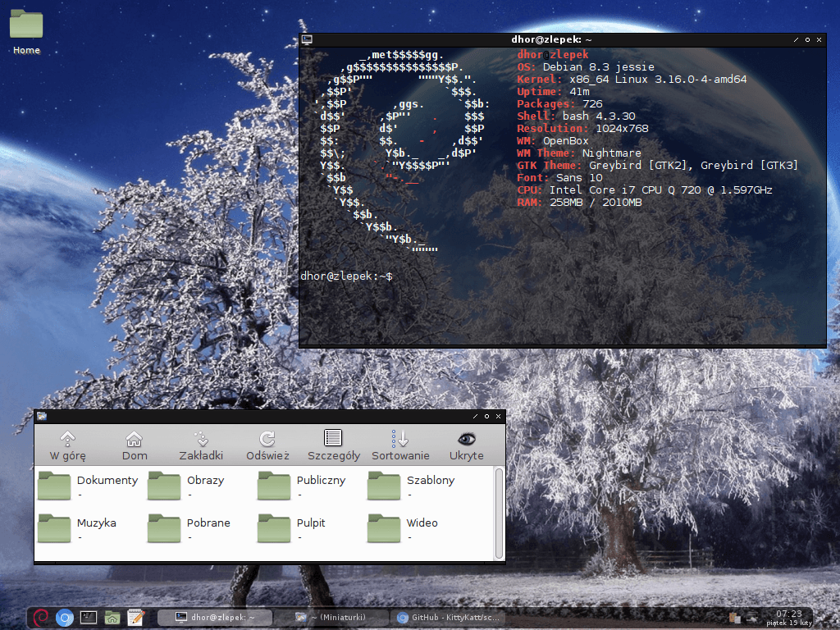Minimize the file manager window
The width and height of the screenshot is (840, 630).
[x=475, y=416]
